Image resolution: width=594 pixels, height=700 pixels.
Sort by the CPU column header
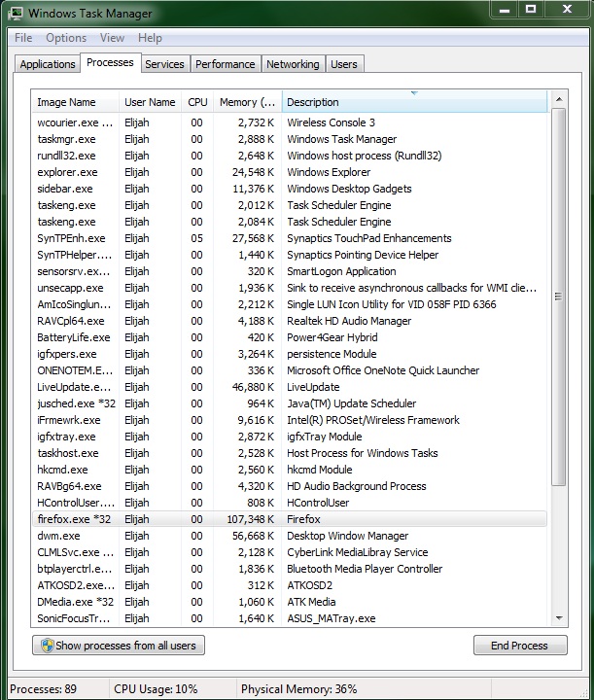[197, 102]
